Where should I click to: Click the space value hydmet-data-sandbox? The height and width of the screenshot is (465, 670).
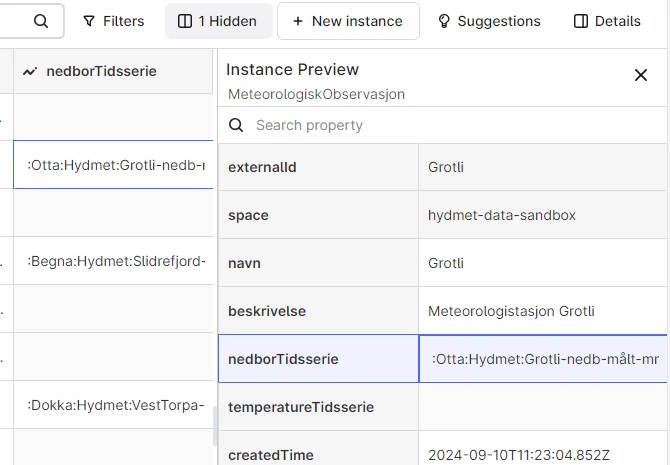click(x=501, y=215)
